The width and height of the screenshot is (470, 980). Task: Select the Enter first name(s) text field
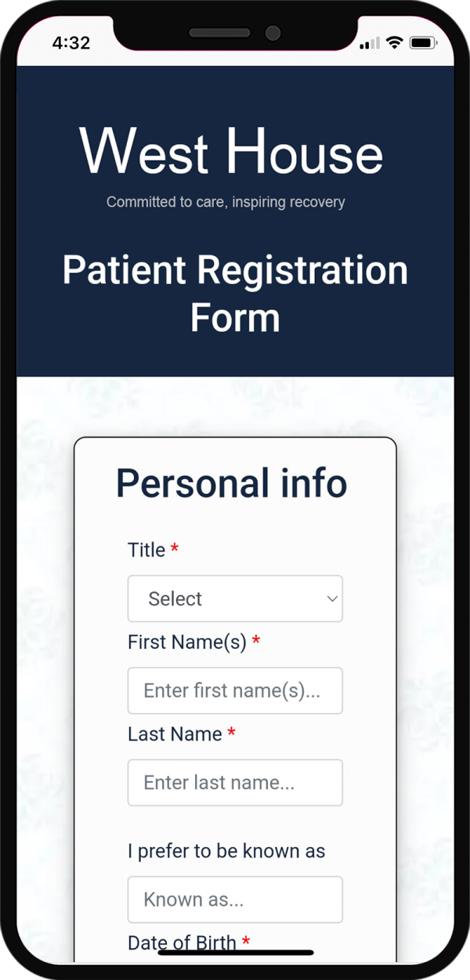pos(235,690)
